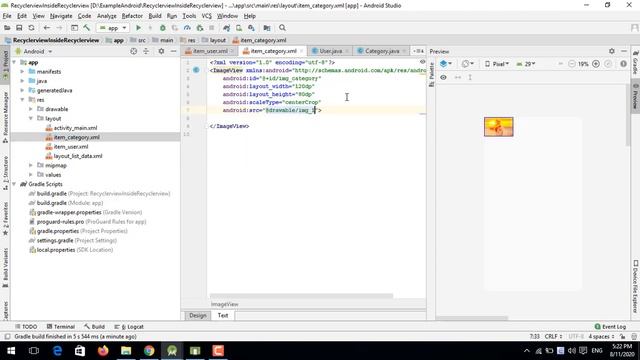Open Chrome from the taskbar
This screenshot has width=640, height=360.
point(149,351)
